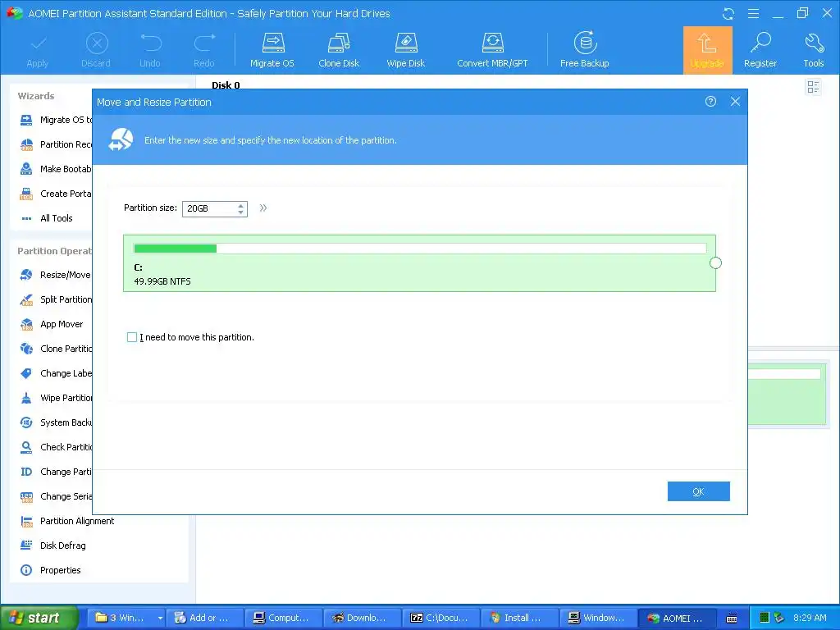
Task: Open All Tools in sidebar
Action: [46, 218]
